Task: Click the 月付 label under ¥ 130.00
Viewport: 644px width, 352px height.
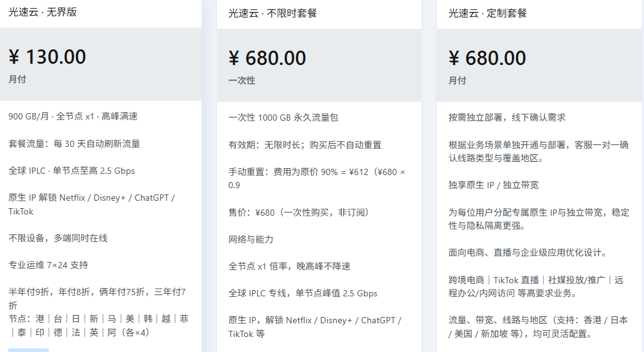Action: pyautogui.click(x=18, y=79)
